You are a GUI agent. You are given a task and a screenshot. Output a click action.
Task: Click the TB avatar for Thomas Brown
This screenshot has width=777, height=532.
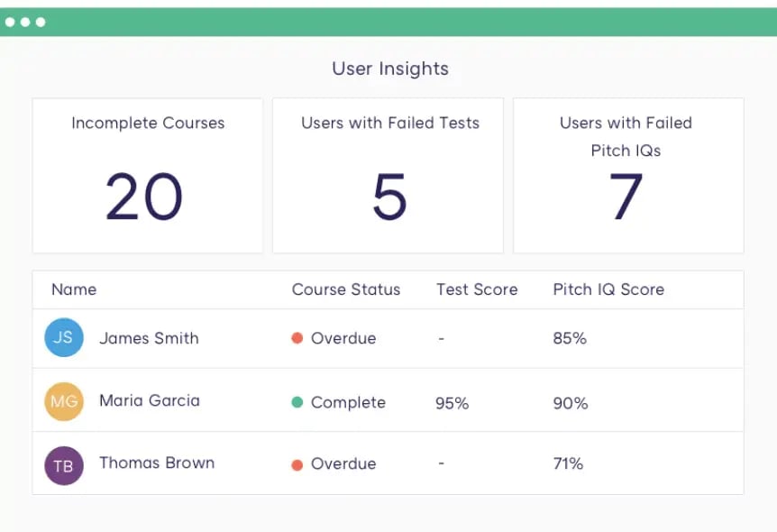(x=64, y=465)
